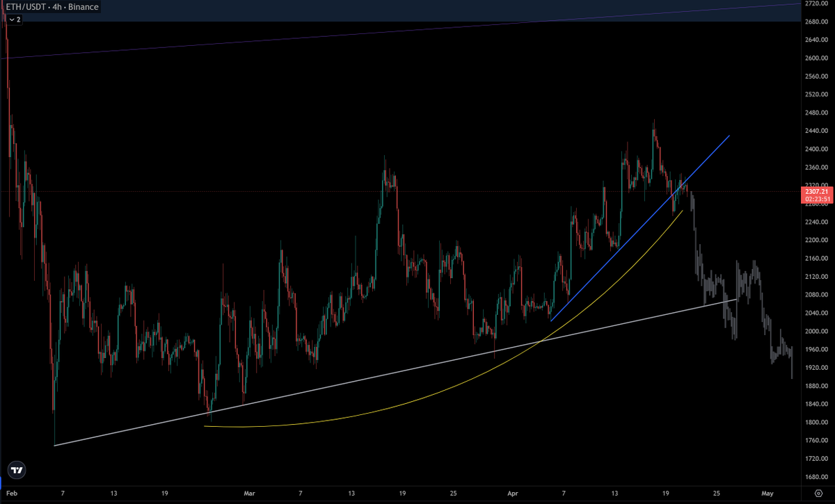
Task: Click the 2480.00 price axis label
Action: coord(818,113)
